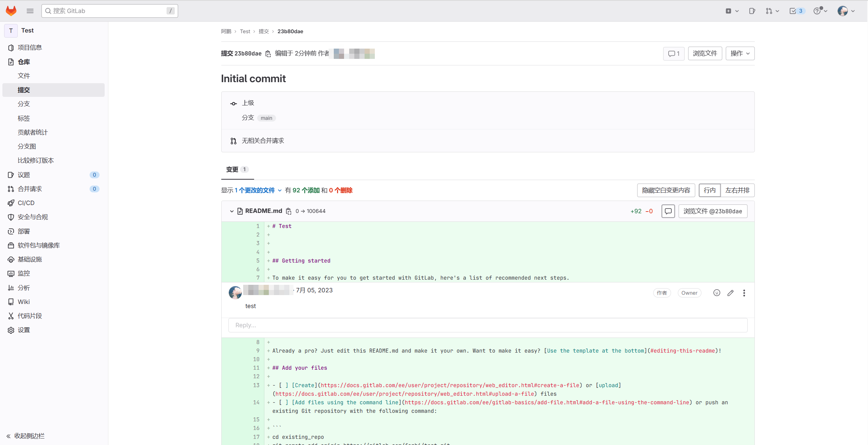Switch diff view to 行内
Image resolution: width=868 pixels, height=445 pixels.
click(709, 190)
